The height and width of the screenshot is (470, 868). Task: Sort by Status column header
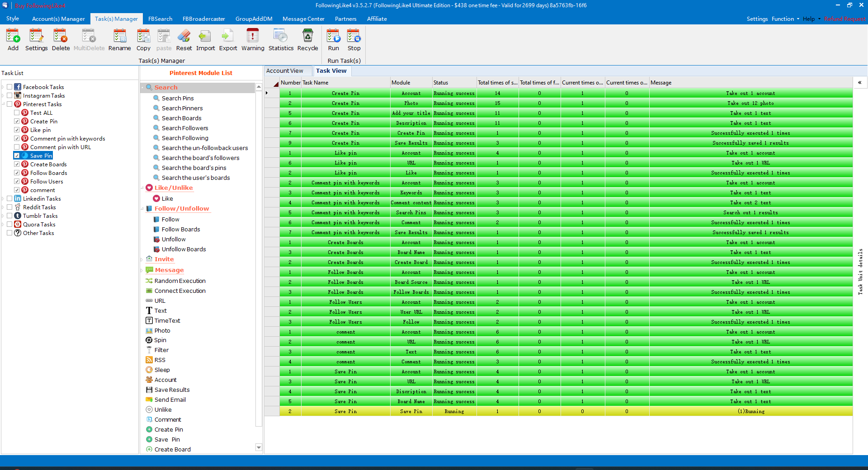[x=454, y=82]
